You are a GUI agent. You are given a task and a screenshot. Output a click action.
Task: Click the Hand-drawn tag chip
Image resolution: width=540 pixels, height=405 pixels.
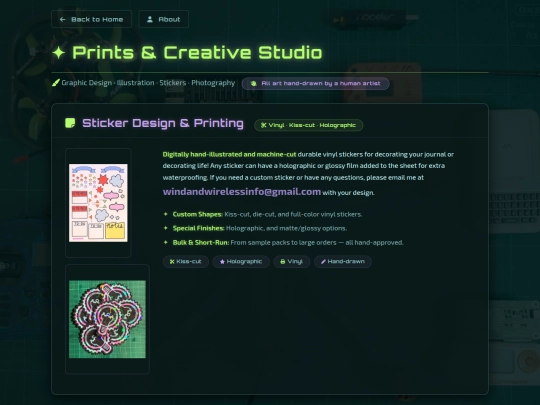(343, 261)
